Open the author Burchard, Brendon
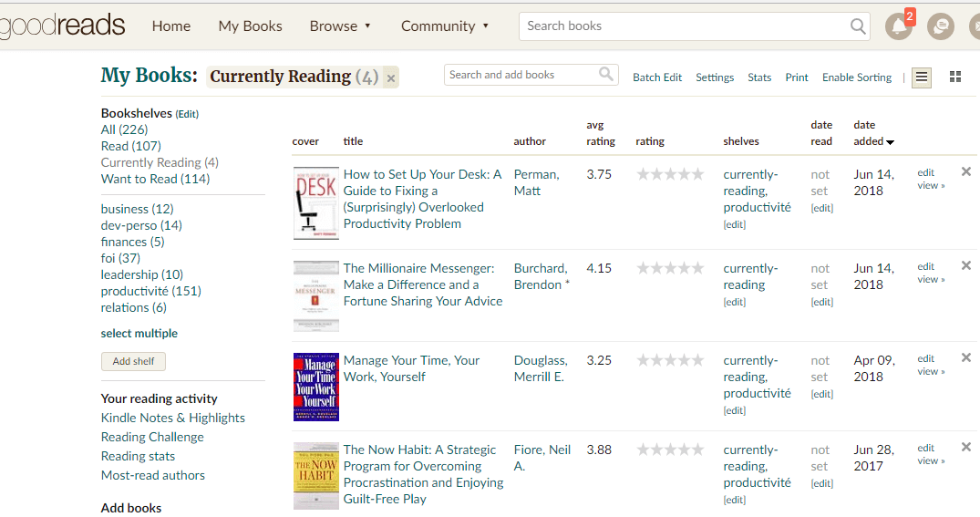This screenshot has width=980, height=517. pyautogui.click(x=541, y=276)
